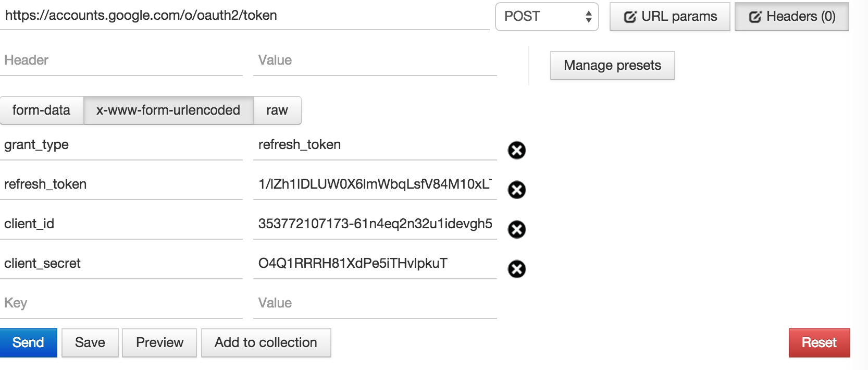Click the client_secret value field
The width and height of the screenshot is (868, 370).
tap(375, 264)
